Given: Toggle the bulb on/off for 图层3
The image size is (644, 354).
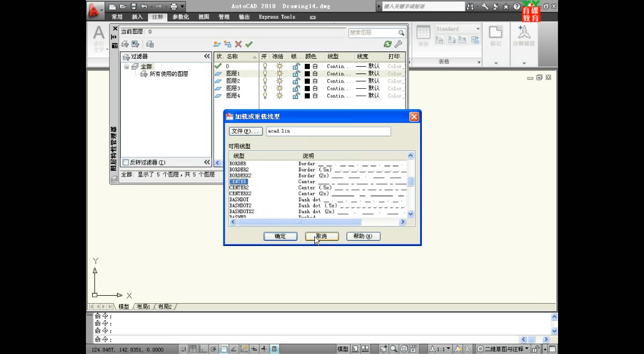Looking at the screenshot, I should pos(265,88).
